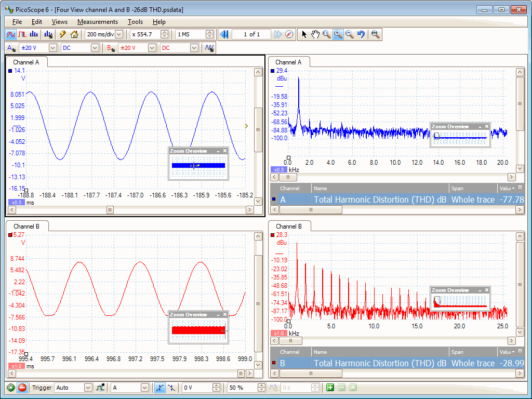Select Spectrum mode icon in toolbar
This screenshot has width=532, height=399.
coord(34,34)
